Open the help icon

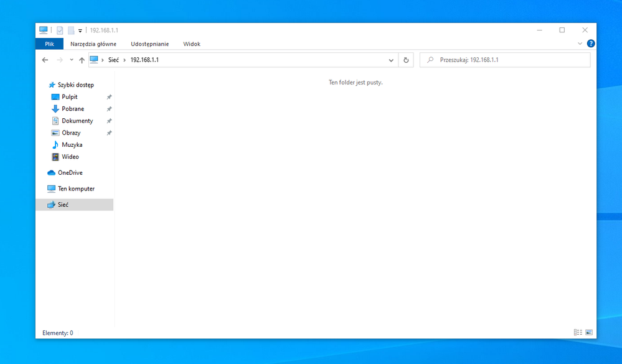tap(590, 44)
